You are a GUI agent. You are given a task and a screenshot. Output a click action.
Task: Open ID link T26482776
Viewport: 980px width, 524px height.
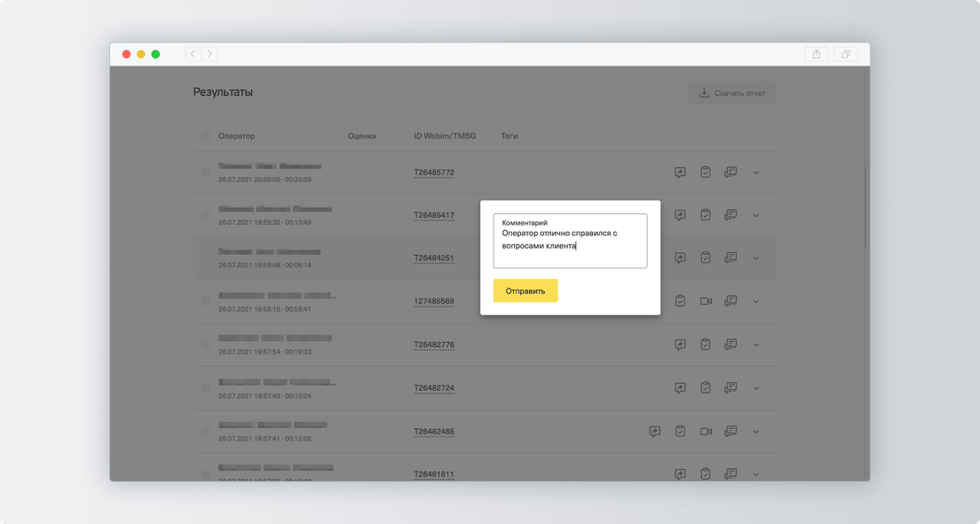coord(434,345)
